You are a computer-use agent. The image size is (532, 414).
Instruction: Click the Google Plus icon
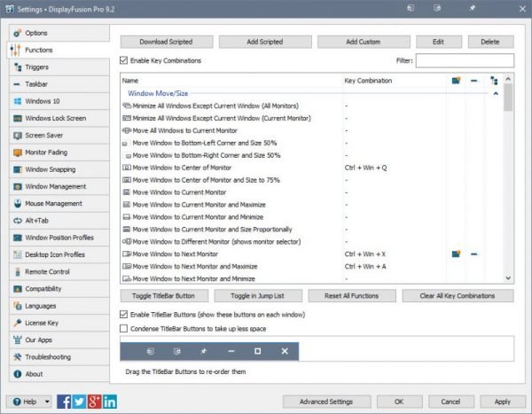pyautogui.click(x=94, y=402)
